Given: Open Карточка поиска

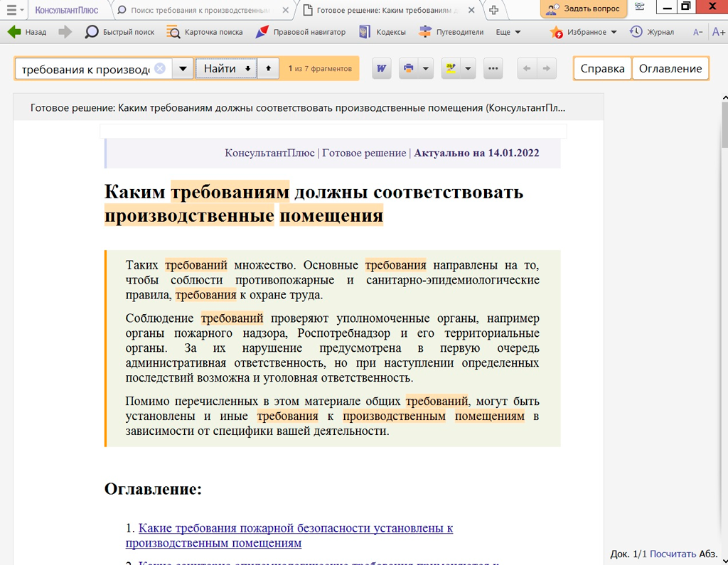Looking at the screenshot, I should click(x=204, y=31).
